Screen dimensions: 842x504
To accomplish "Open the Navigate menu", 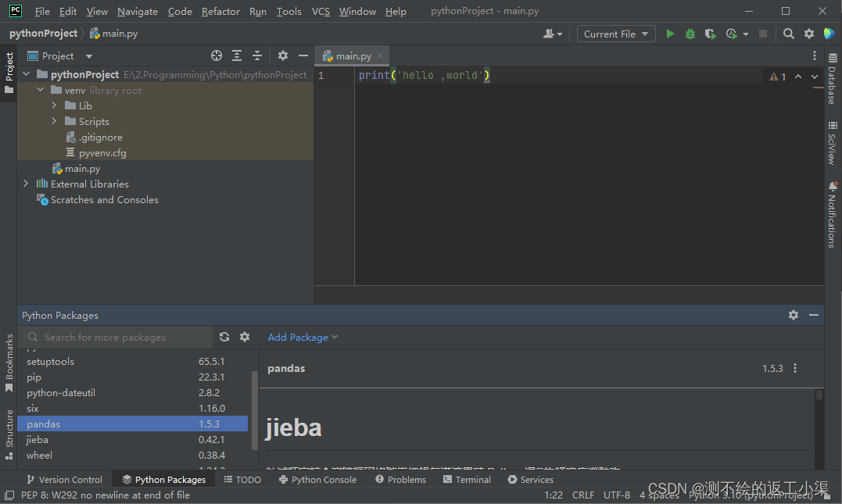I will (138, 11).
